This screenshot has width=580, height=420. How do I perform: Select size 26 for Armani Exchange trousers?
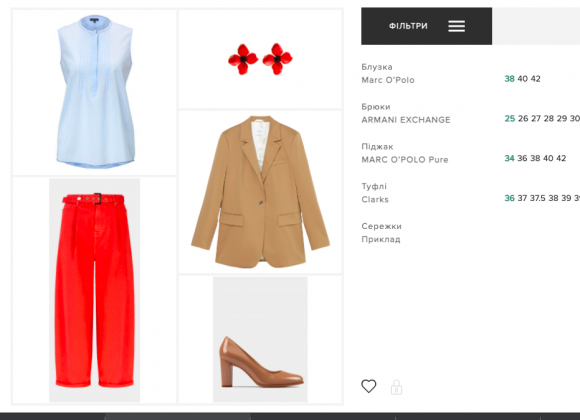pos(523,118)
